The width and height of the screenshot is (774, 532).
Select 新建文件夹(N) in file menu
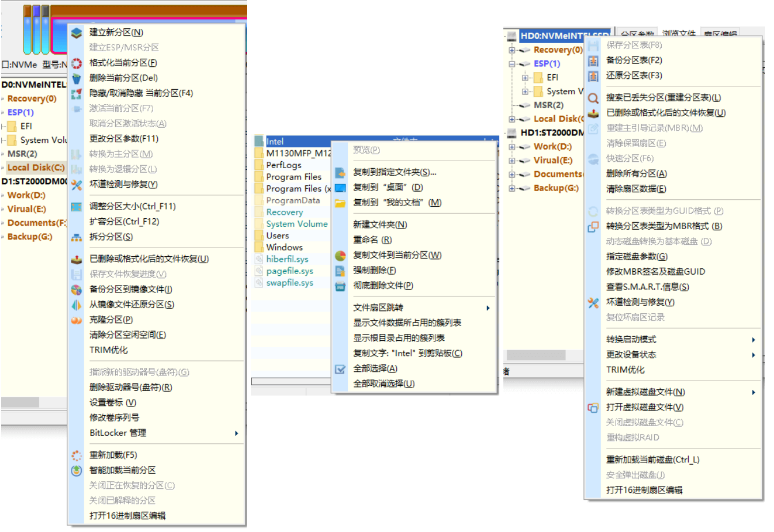(x=380, y=225)
